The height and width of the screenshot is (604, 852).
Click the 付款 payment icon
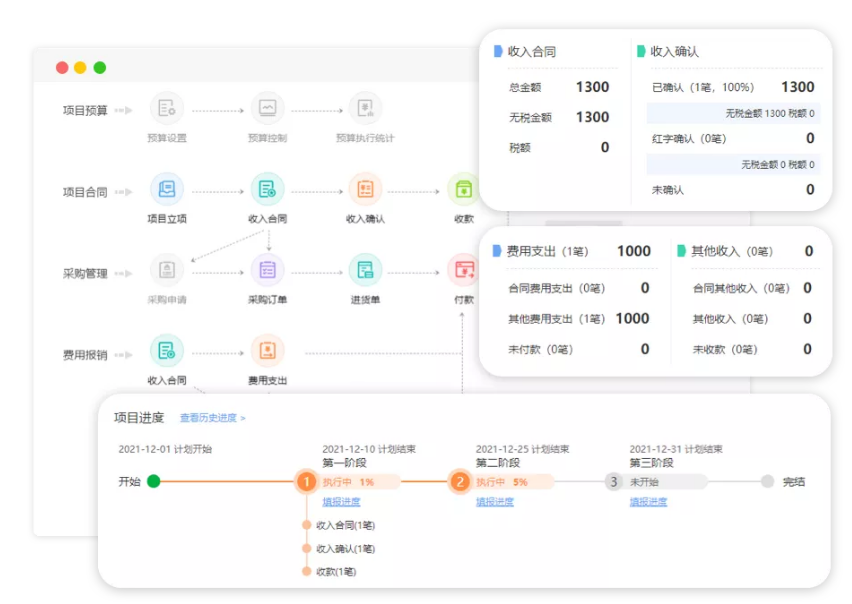tap(463, 270)
